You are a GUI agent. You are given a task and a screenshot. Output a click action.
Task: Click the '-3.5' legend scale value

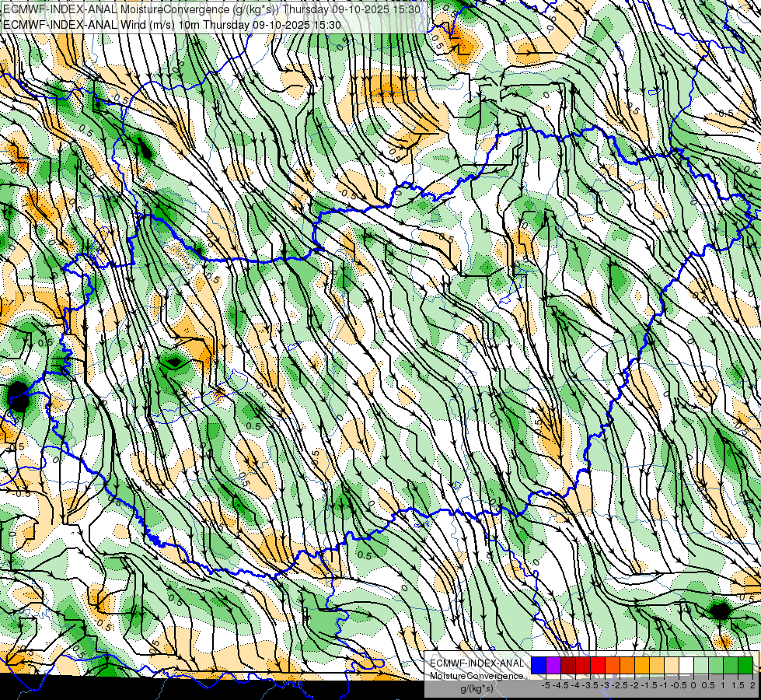[x=591, y=685]
